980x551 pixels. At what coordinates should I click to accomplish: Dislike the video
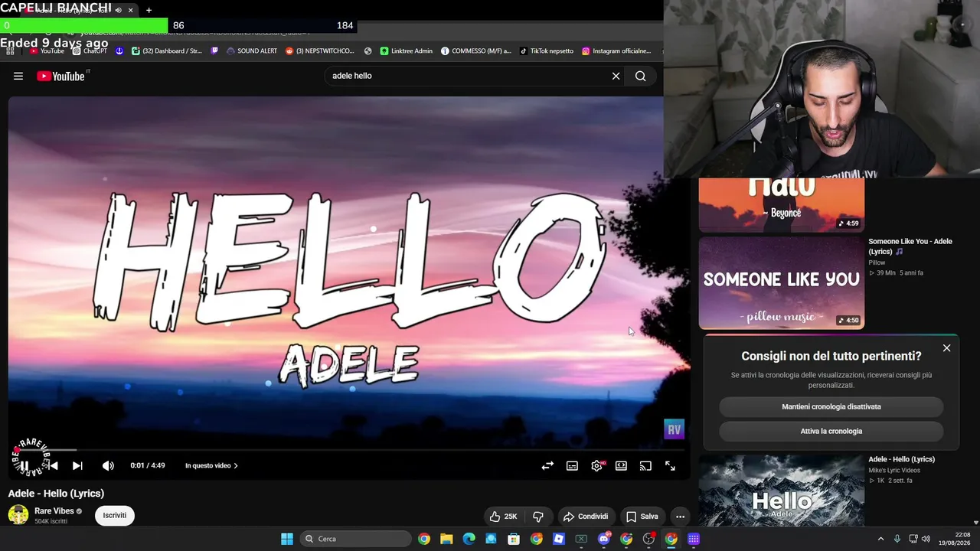(x=538, y=516)
